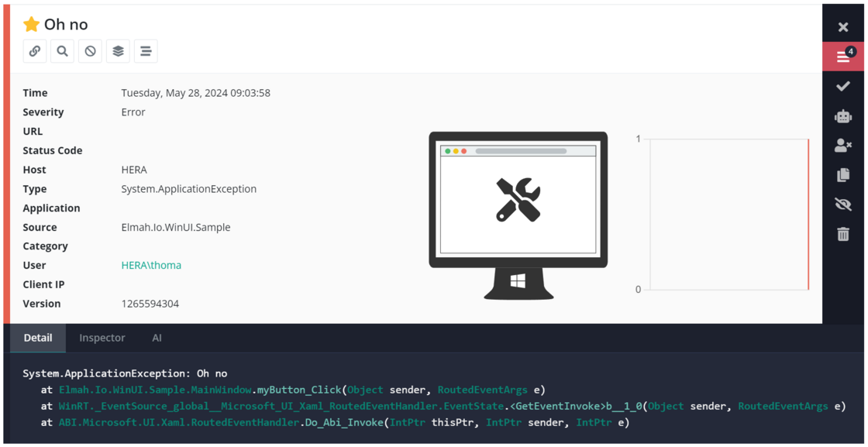Click the stack trace line with Do_Abi_Invoke
Viewport: 868px width, 447px height.
coord(336,423)
